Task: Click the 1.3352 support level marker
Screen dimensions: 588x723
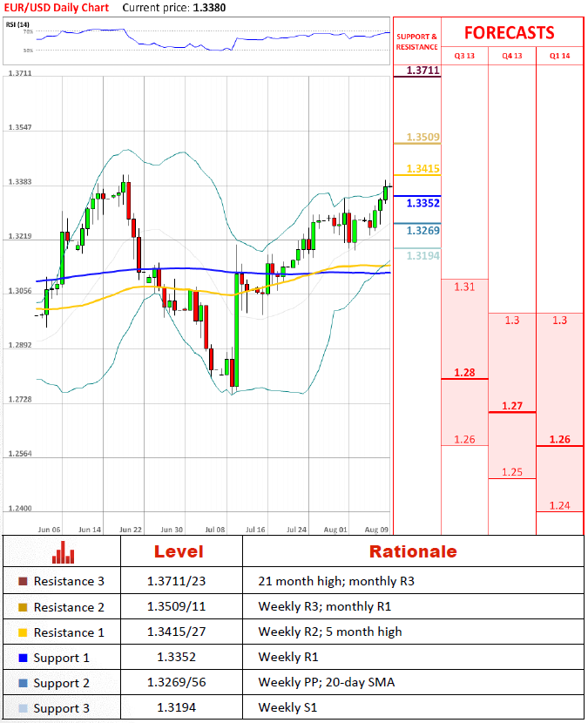Action: pyautogui.click(x=422, y=203)
